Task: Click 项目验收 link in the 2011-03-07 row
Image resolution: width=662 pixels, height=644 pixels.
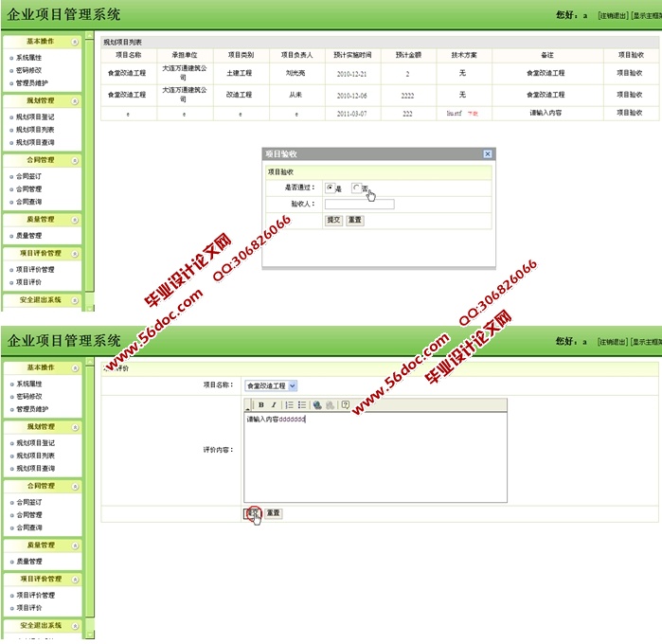Action: point(630,113)
